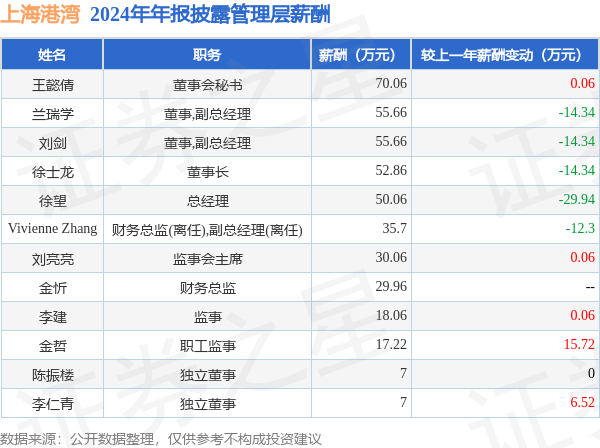Click the position cell 职工监事
Screen dimensions: 600x448
[207, 346]
